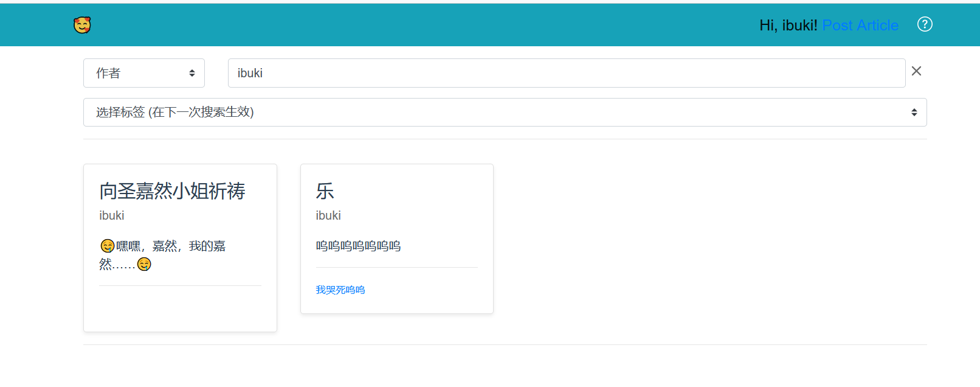Click the smiley face site logo
The width and height of the screenshot is (980, 387).
(x=82, y=25)
